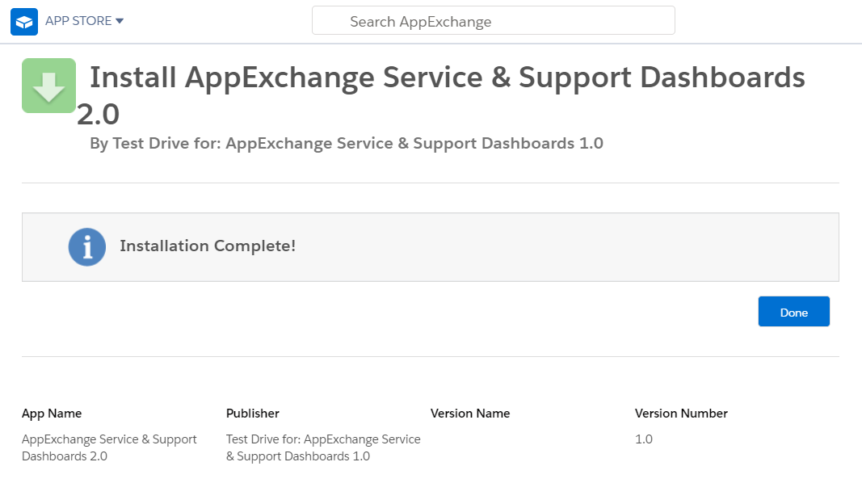Click the Version Number column label
The width and height of the screenshot is (862, 504).
pos(680,414)
